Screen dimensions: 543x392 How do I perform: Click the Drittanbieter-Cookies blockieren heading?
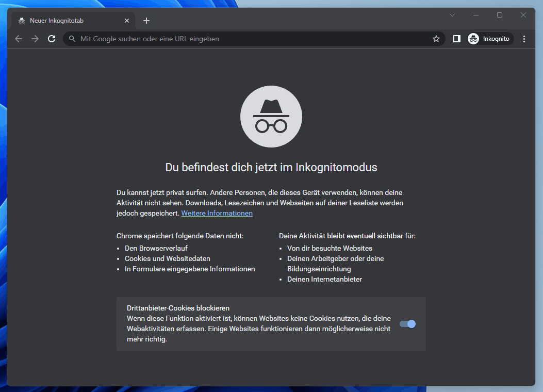point(178,308)
